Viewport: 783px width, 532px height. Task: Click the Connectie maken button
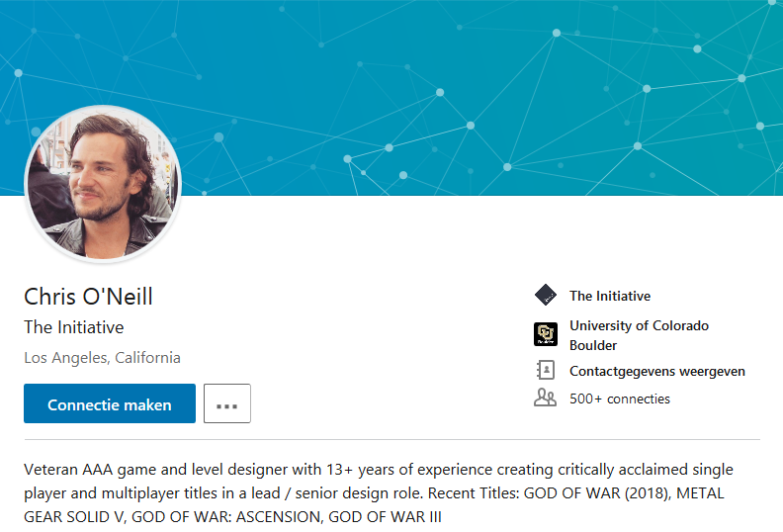click(110, 403)
